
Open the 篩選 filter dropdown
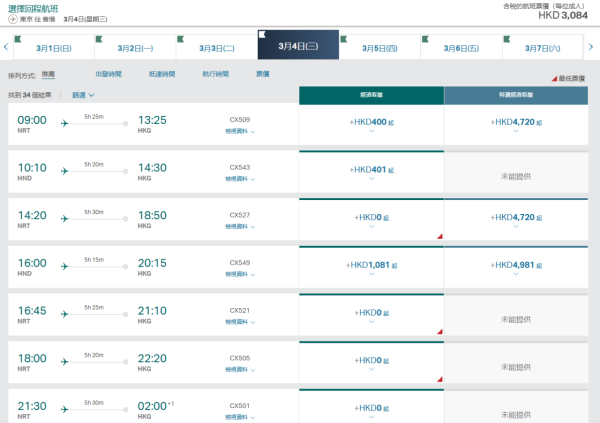pyautogui.click(x=83, y=95)
